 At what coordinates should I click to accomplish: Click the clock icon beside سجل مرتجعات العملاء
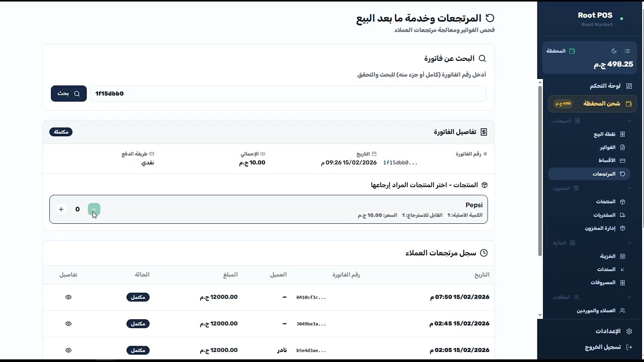(x=484, y=253)
